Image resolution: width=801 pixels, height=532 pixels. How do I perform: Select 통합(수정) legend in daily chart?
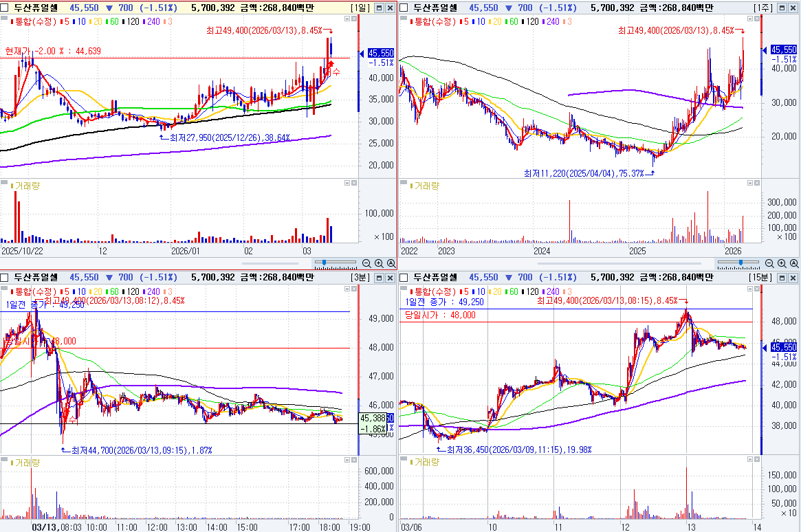(x=34, y=21)
